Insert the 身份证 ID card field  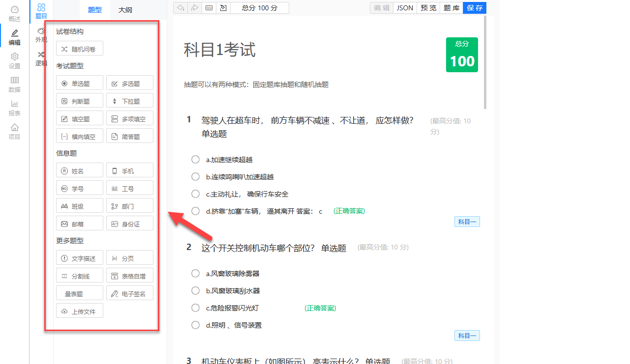coord(130,224)
